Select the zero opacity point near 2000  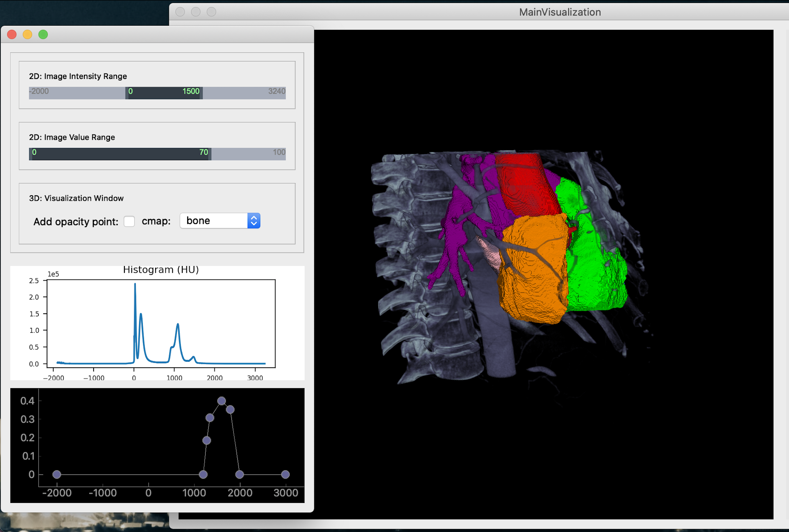click(x=239, y=474)
